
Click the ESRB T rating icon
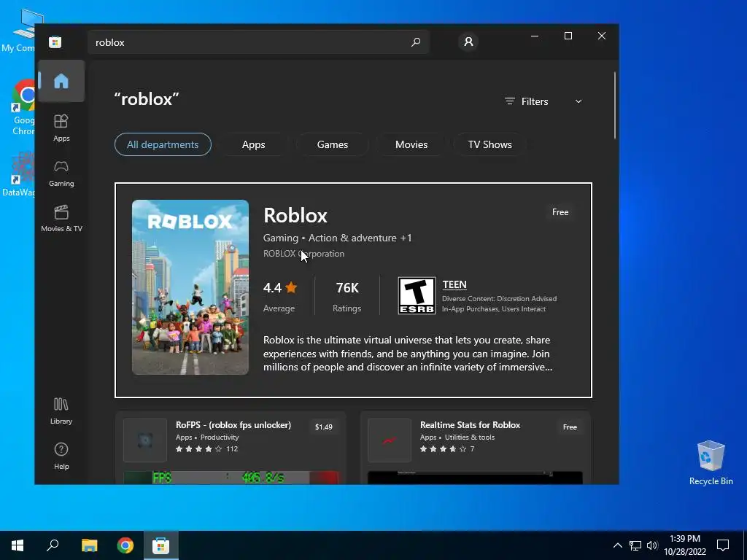[417, 296]
